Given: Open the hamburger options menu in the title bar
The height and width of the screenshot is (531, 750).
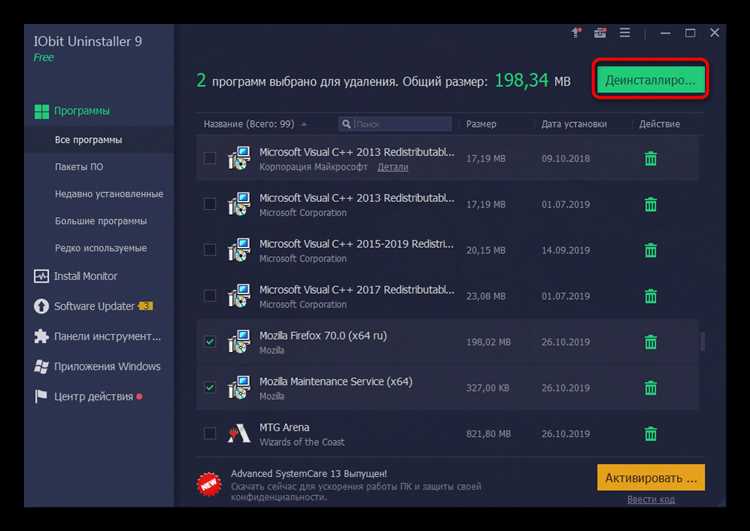Looking at the screenshot, I should [x=625, y=33].
